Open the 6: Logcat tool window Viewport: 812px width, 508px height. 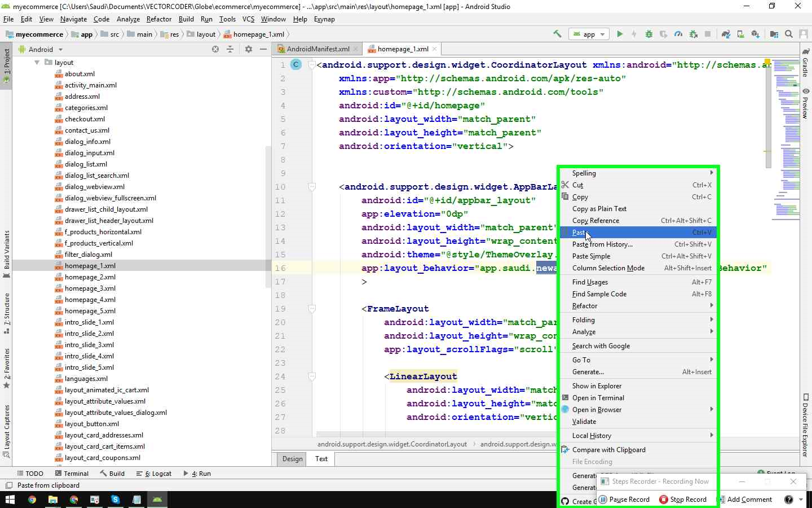[x=153, y=474]
